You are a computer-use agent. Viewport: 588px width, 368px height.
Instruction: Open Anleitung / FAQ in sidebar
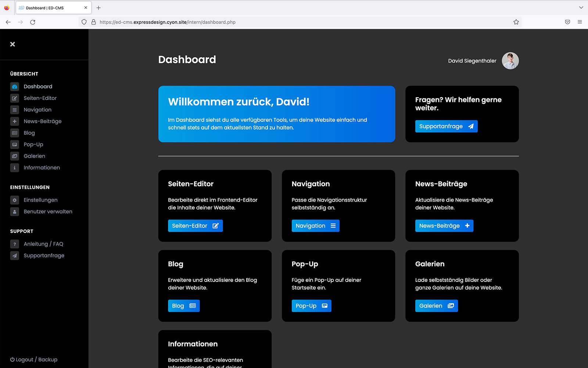point(43,244)
